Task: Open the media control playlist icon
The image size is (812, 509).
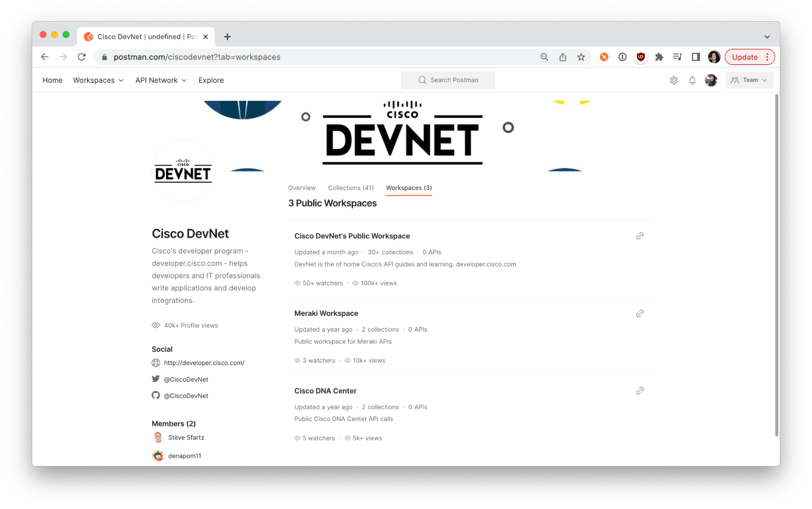Action: [677, 57]
